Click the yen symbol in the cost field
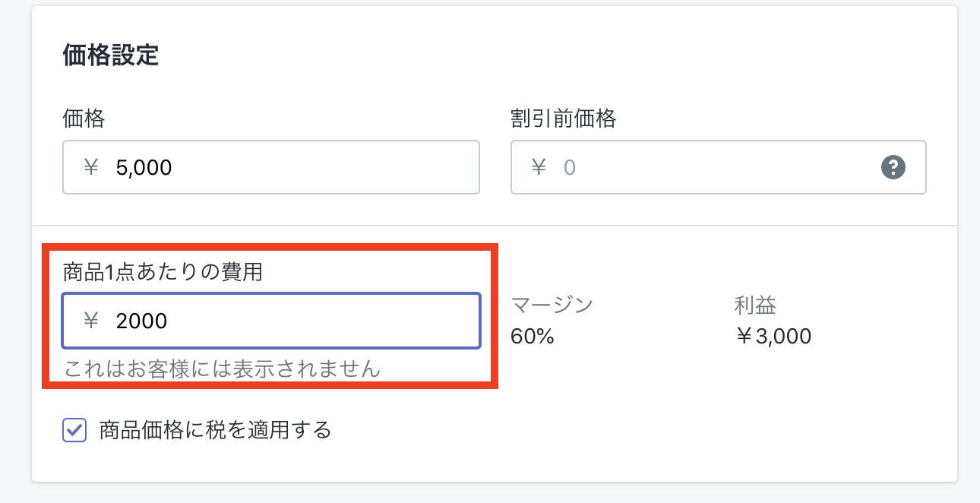 point(91,321)
